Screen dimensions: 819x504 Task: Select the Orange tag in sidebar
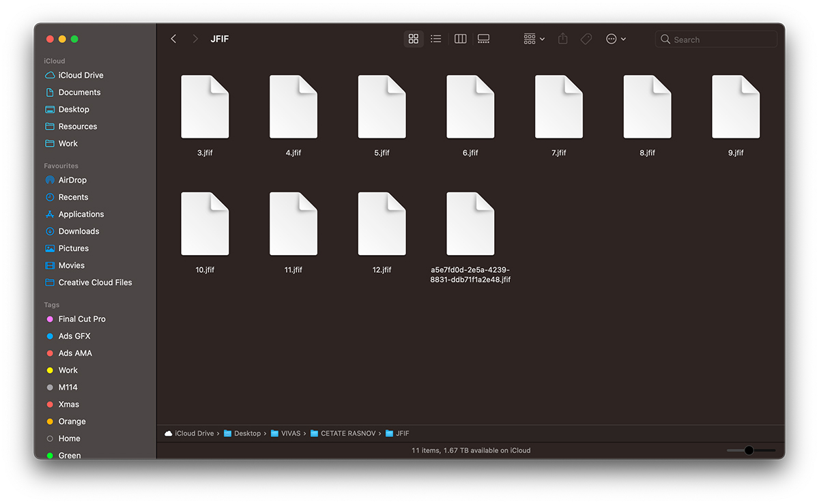coord(72,421)
